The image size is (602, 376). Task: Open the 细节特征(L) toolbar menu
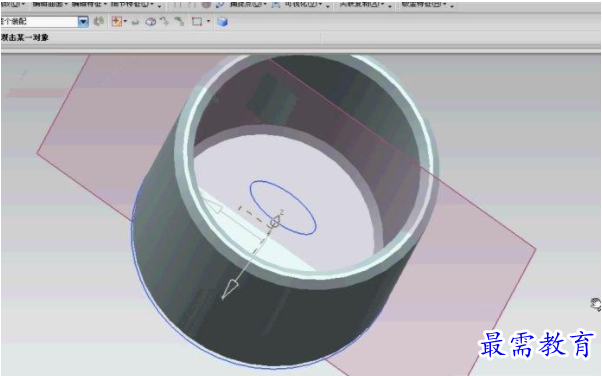(x=132, y=4)
